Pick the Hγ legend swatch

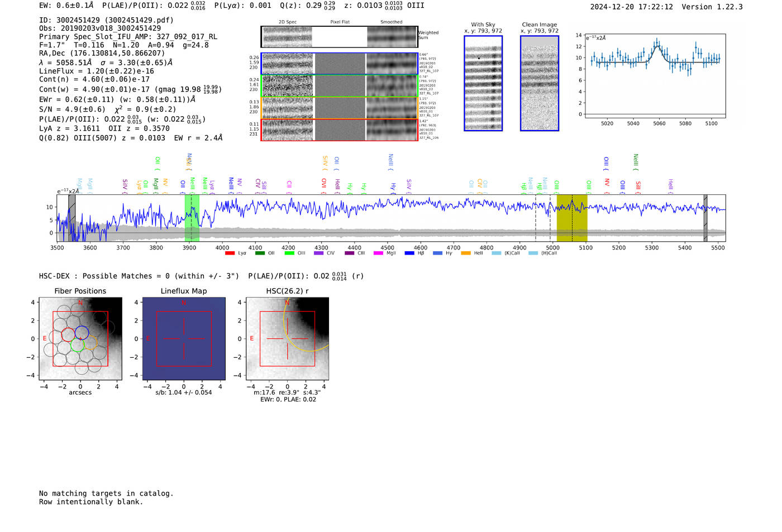tap(437, 253)
